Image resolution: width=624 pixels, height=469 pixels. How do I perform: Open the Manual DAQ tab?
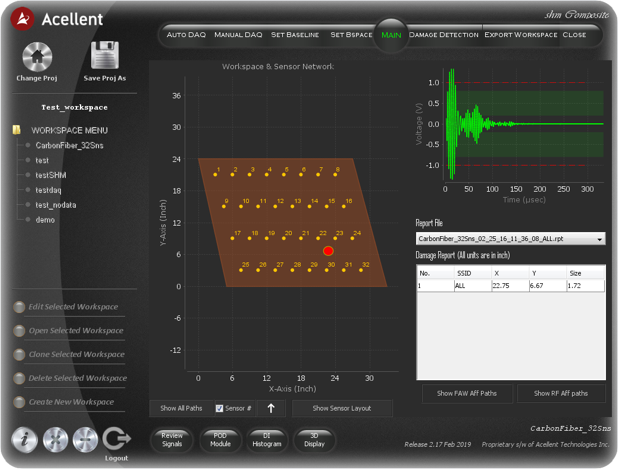point(238,35)
